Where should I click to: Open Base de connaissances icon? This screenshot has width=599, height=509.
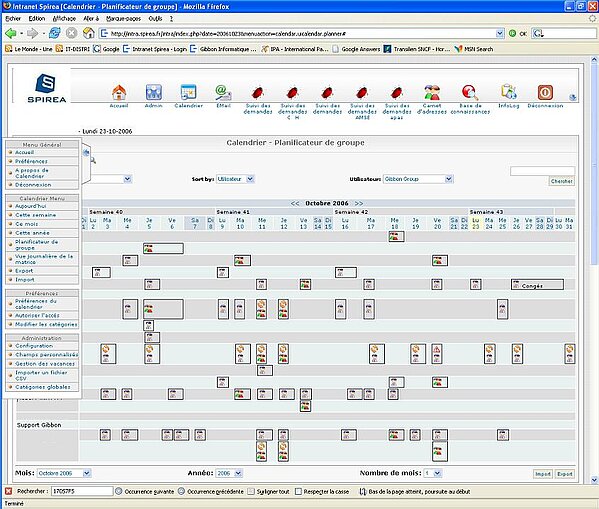(470, 92)
